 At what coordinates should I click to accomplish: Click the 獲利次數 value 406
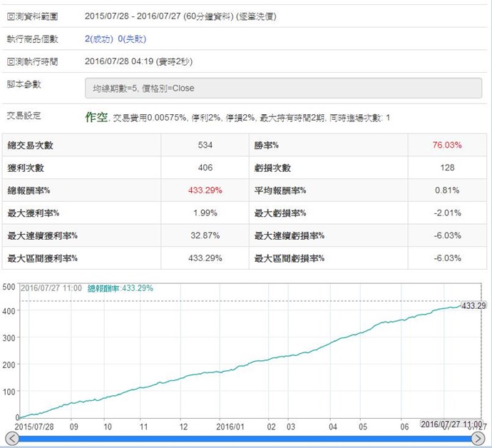(205, 168)
